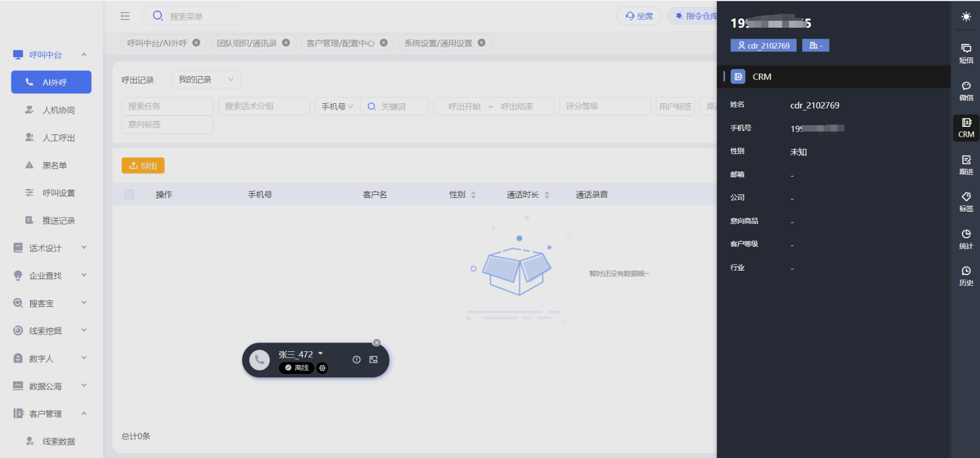980x458 pixels.
Task: Tick the select-all checkbox in table header
Action: pos(129,194)
